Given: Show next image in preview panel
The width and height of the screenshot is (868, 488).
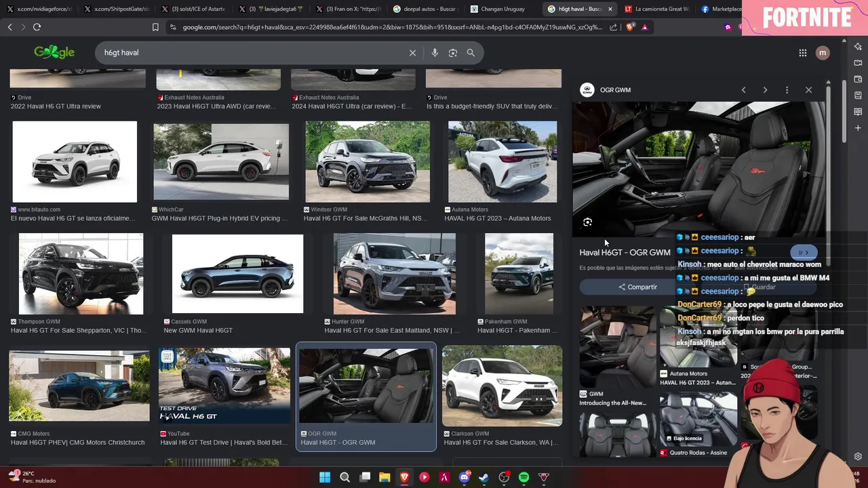Looking at the screenshot, I should 765,90.
